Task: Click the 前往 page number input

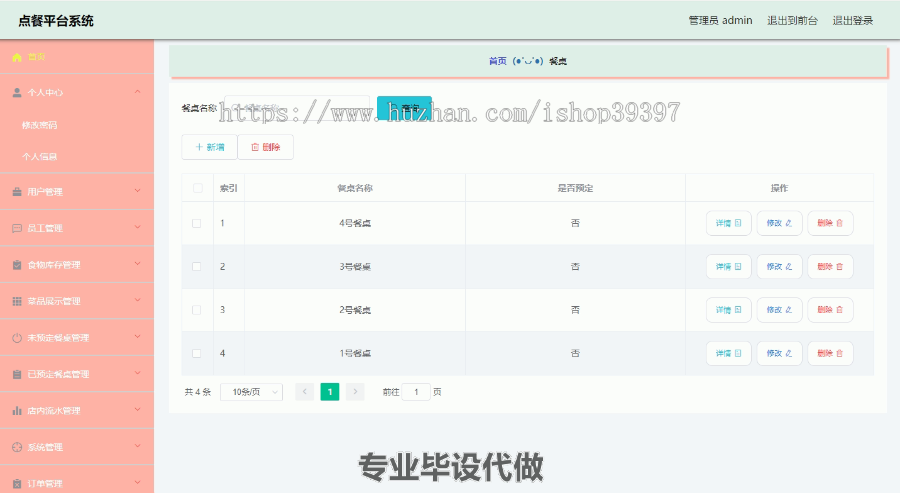Action: (416, 392)
